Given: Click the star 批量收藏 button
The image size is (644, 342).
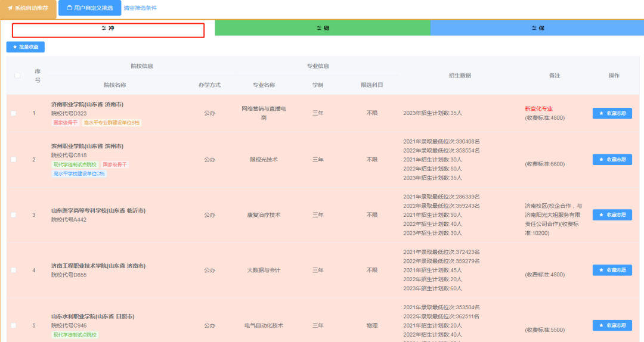Looking at the screenshot, I should point(26,47).
